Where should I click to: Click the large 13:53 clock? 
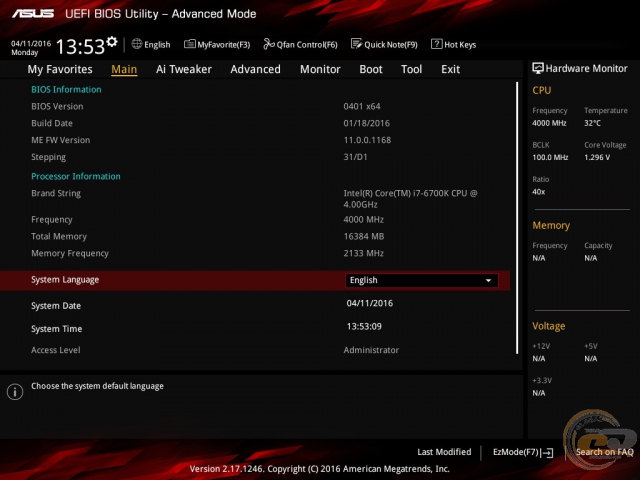(x=80, y=47)
